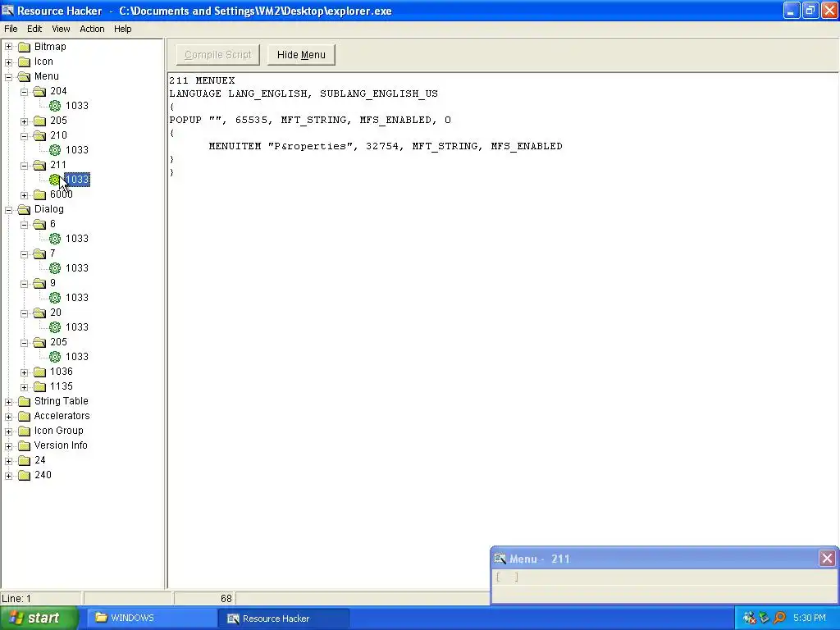Collapse Menu folder 210
This screenshot has width=840, height=630.
(24, 135)
